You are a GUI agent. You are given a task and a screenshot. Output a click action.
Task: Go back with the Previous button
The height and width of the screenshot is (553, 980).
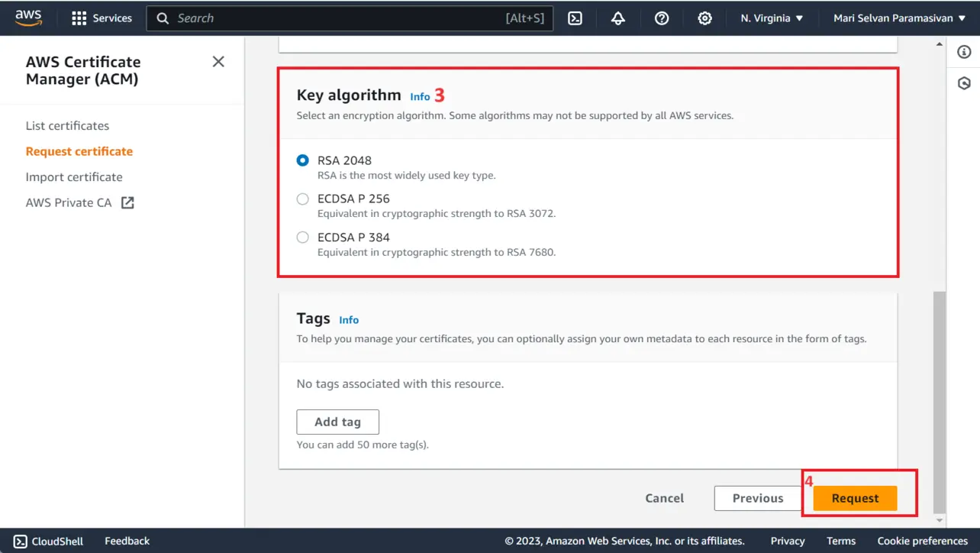[758, 498]
